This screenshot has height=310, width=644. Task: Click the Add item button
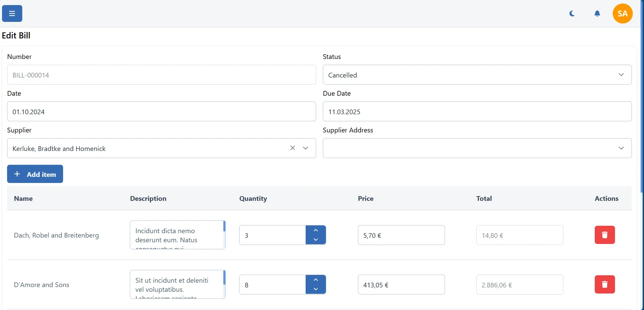[35, 174]
